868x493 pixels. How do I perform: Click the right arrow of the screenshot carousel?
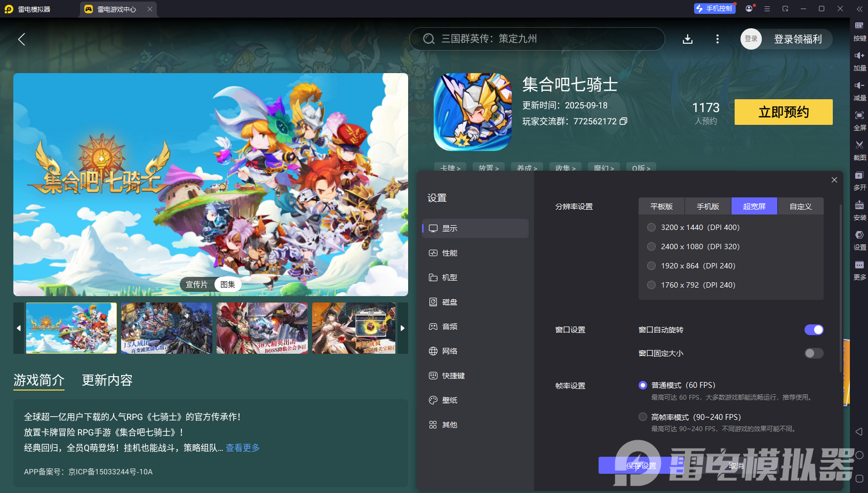pos(403,328)
